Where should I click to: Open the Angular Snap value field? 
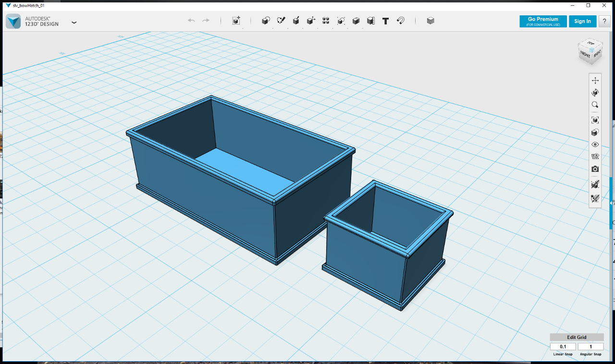(590, 347)
